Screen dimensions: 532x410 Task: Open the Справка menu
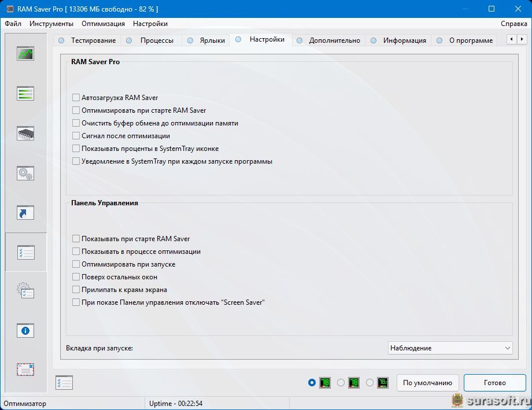click(x=513, y=24)
